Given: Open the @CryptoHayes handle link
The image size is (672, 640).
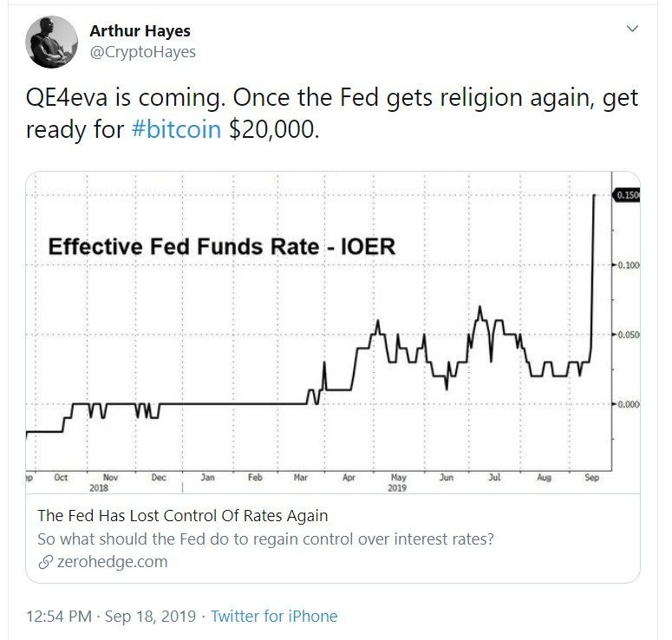Looking at the screenshot, I should [143, 52].
